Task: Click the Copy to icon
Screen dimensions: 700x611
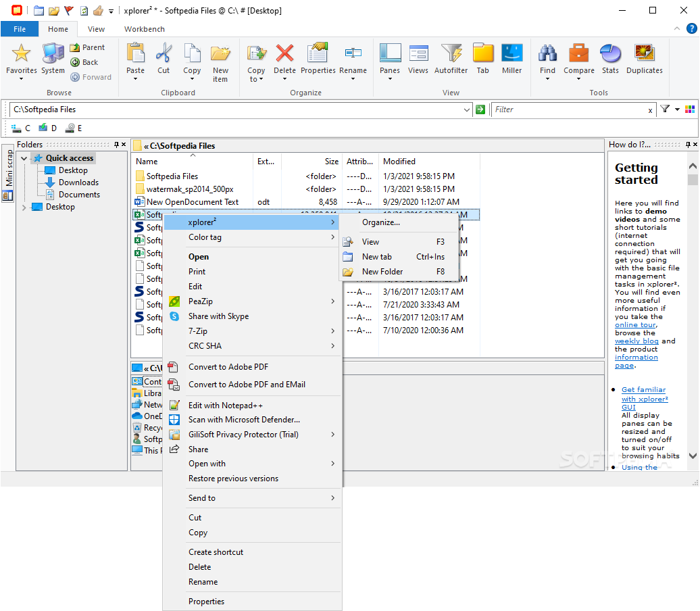Action: [x=256, y=53]
